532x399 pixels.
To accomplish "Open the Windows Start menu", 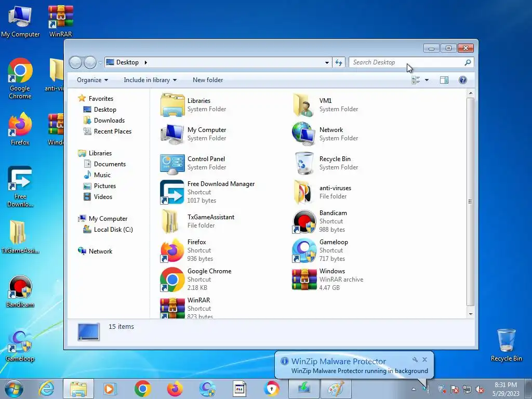I will click(x=14, y=389).
